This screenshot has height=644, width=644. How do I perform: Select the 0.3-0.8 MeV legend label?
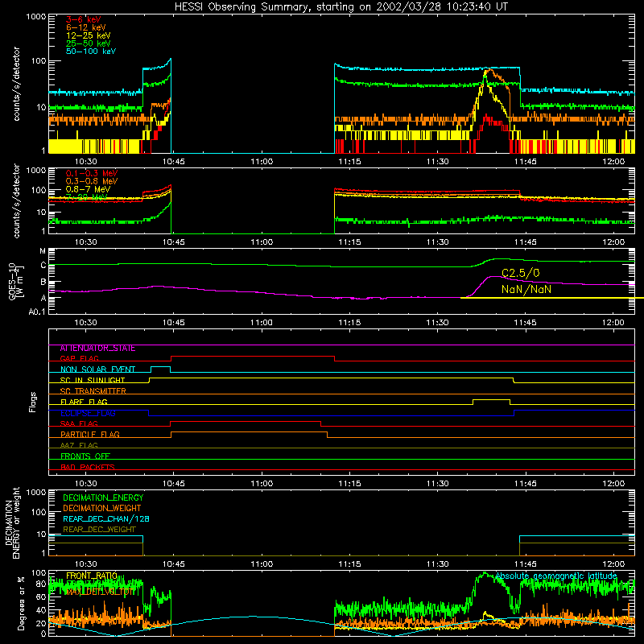click(x=92, y=181)
